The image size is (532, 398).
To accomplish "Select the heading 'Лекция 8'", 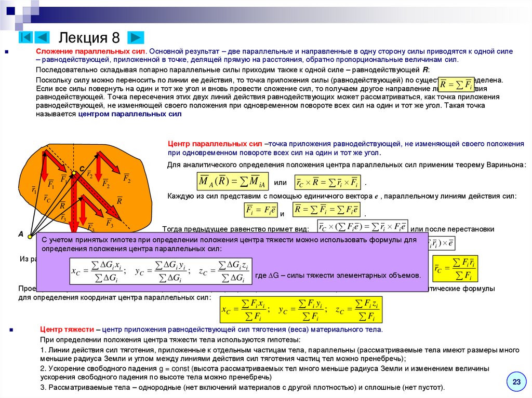I will (89, 38).
